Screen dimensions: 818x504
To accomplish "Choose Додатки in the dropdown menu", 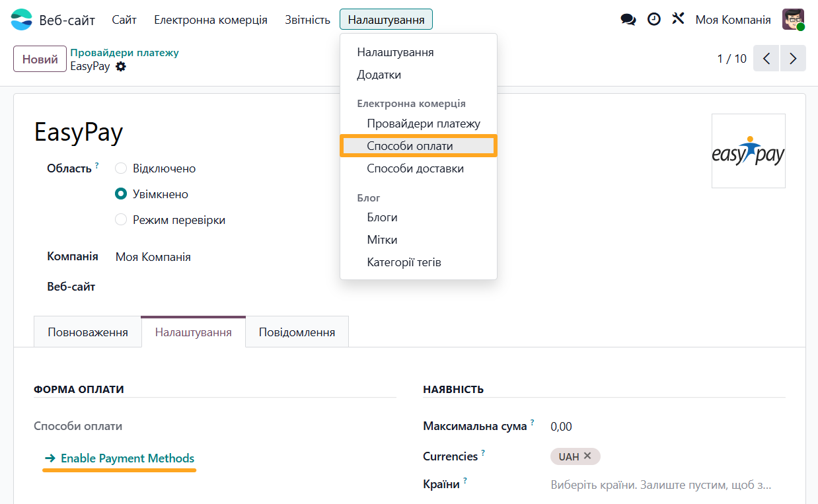I will coord(418,75).
